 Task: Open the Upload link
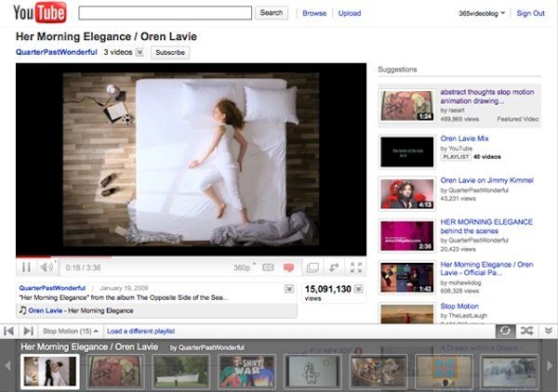tap(350, 13)
